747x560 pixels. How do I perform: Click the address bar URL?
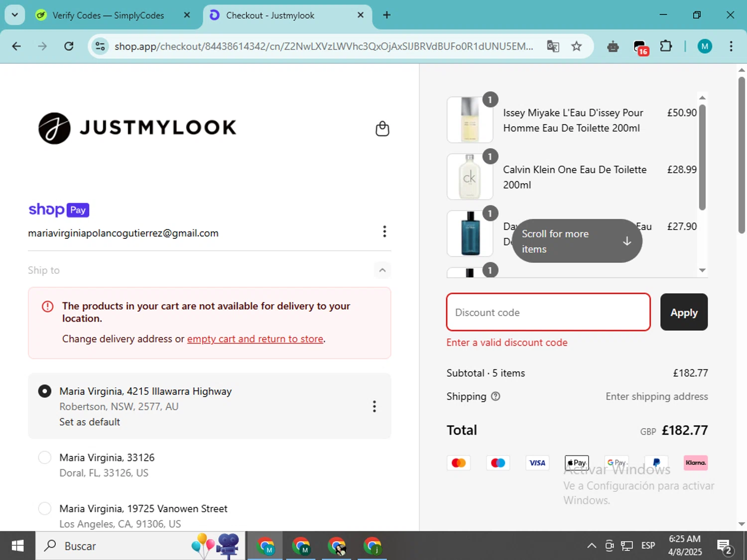(324, 46)
